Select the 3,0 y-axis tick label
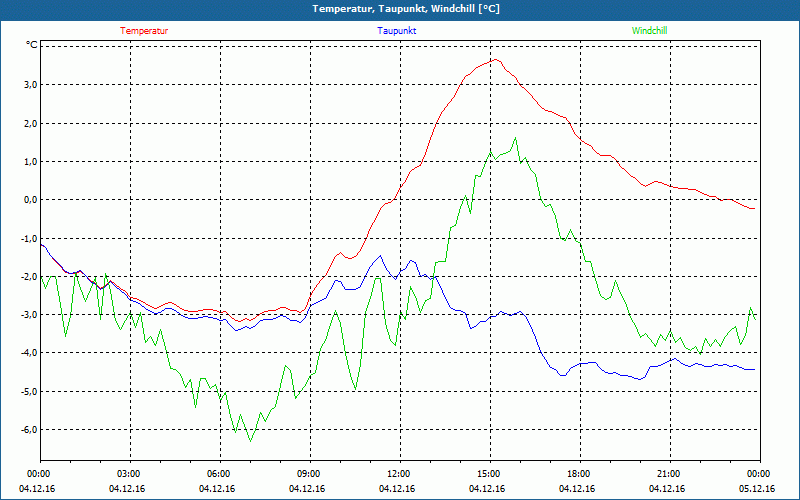800x500 pixels. pos(29,85)
